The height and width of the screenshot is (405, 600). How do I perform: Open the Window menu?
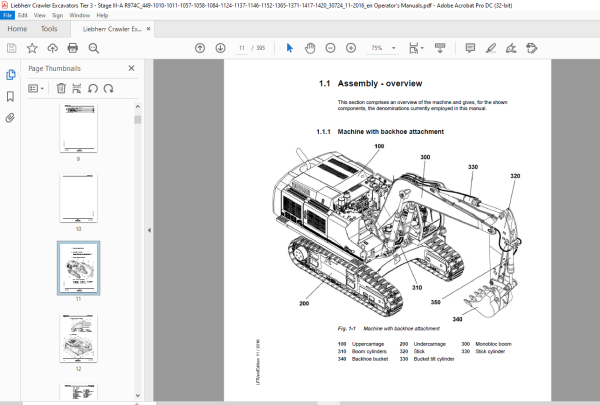point(80,15)
